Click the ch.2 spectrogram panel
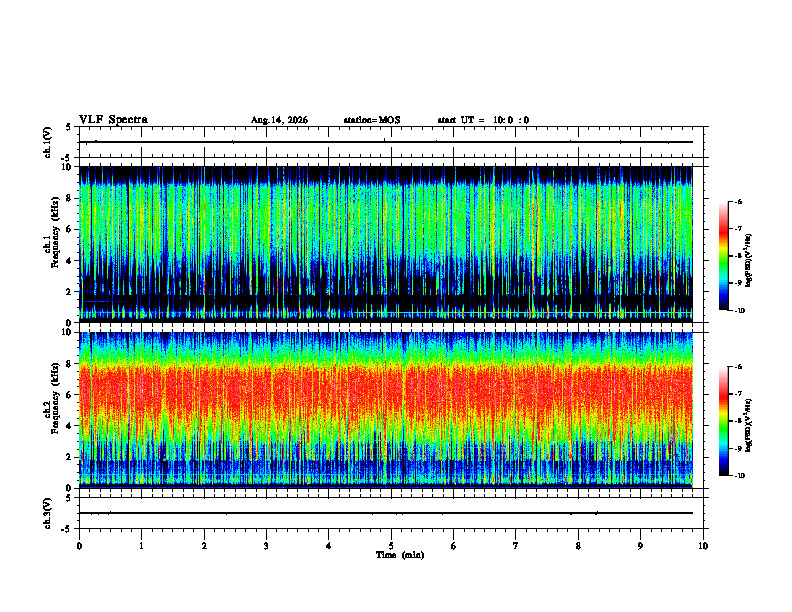Image resolution: width=792 pixels, height=612 pixels. (386, 410)
